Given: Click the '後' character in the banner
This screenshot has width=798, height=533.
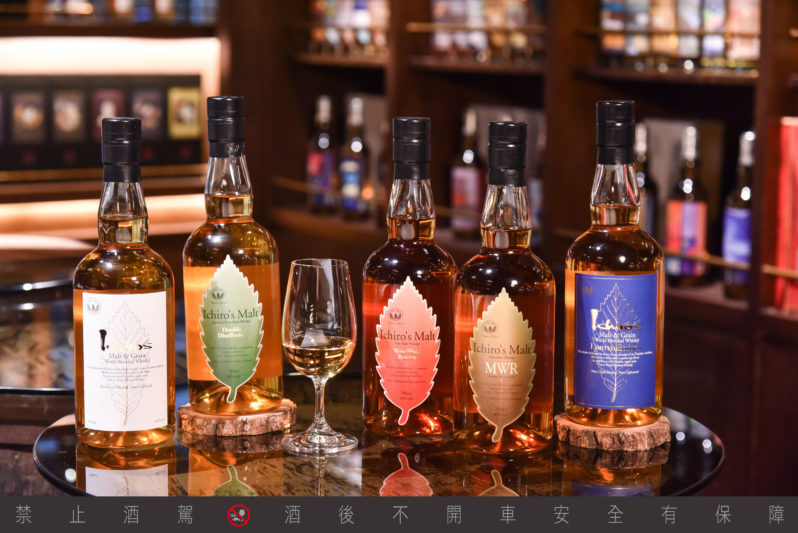Looking at the screenshot, I should [x=346, y=515].
